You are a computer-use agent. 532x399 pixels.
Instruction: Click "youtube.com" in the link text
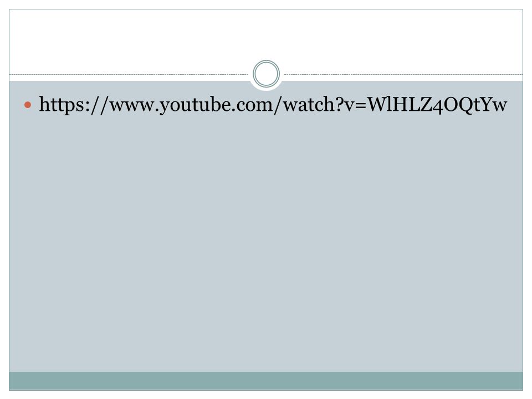point(217,105)
